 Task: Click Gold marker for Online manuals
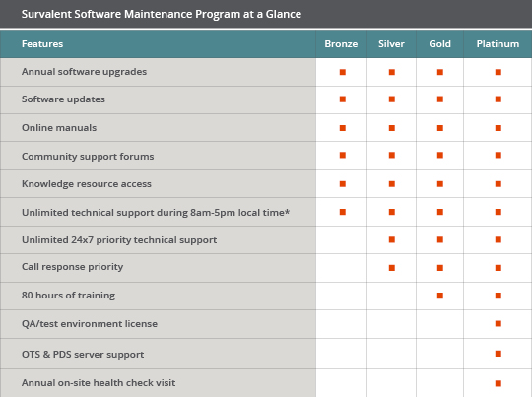click(440, 128)
